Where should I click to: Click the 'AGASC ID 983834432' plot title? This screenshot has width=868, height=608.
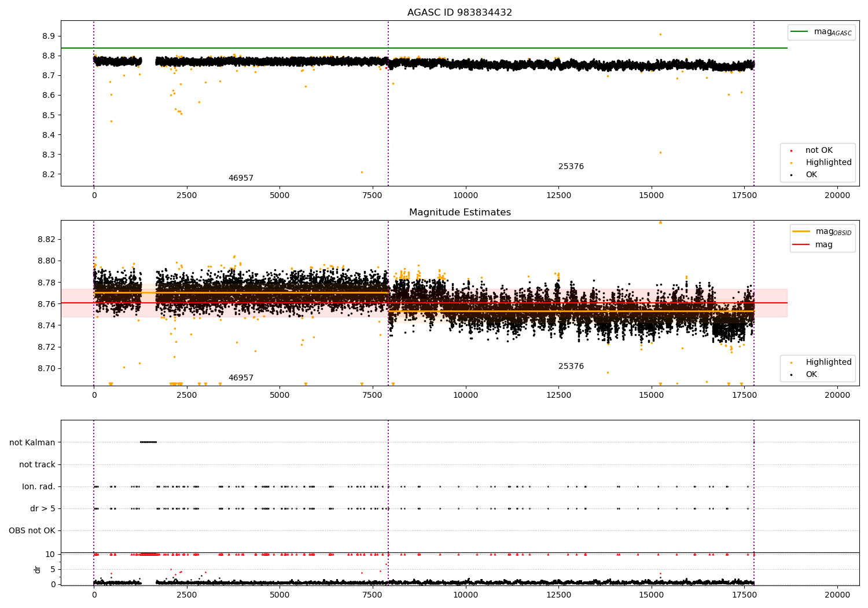click(x=459, y=12)
